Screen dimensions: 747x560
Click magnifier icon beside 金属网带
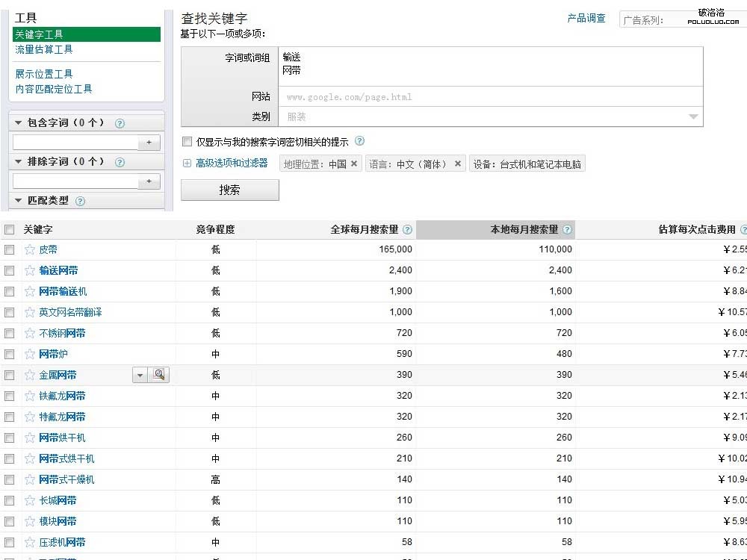159,375
